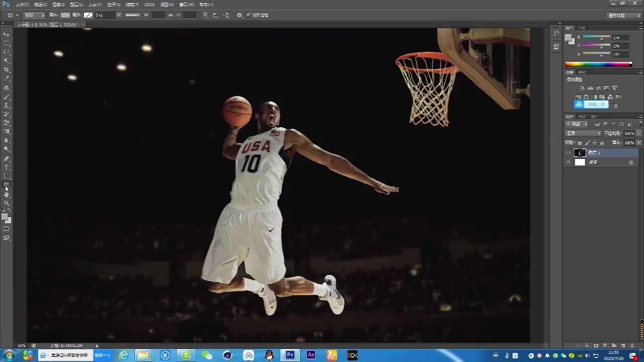Select the Layer 1 thumbnail
Screen dimensions: 644x362
point(580,153)
